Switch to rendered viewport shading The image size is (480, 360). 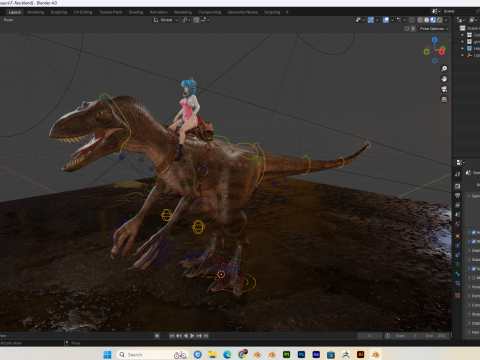[x=439, y=20]
